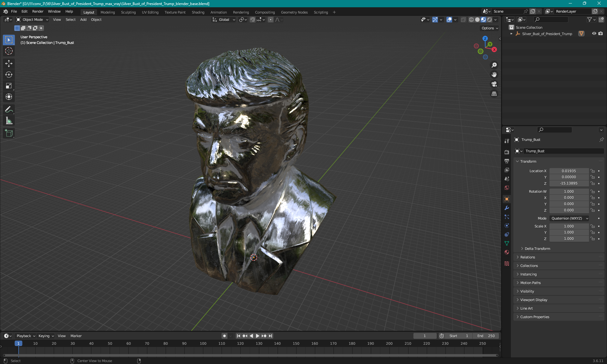This screenshot has width=607, height=364.
Task: Toggle lock on Location X
Action: tap(593, 171)
